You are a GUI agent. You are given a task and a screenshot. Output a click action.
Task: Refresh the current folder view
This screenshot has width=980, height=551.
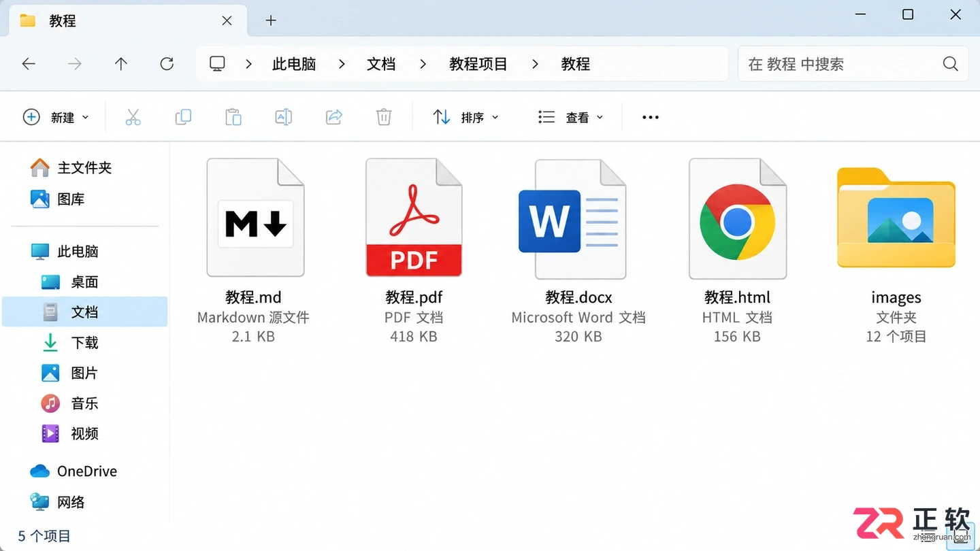[167, 64]
